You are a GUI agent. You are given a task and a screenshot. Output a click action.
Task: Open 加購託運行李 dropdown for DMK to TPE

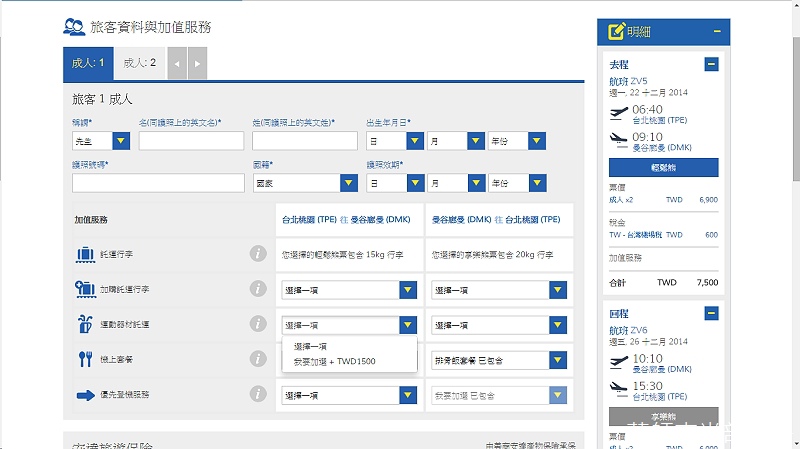(499, 290)
